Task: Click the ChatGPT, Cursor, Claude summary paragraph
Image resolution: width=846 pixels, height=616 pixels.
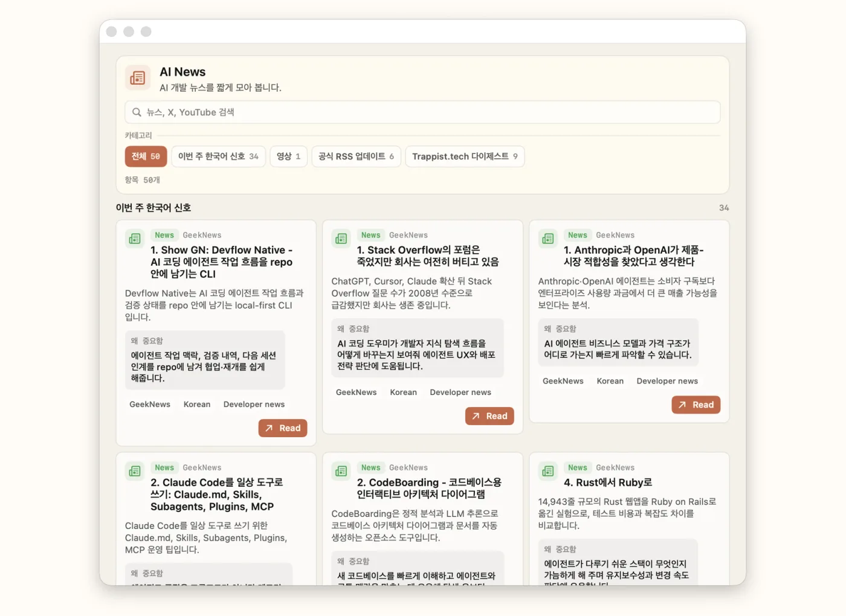Action: click(x=412, y=294)
